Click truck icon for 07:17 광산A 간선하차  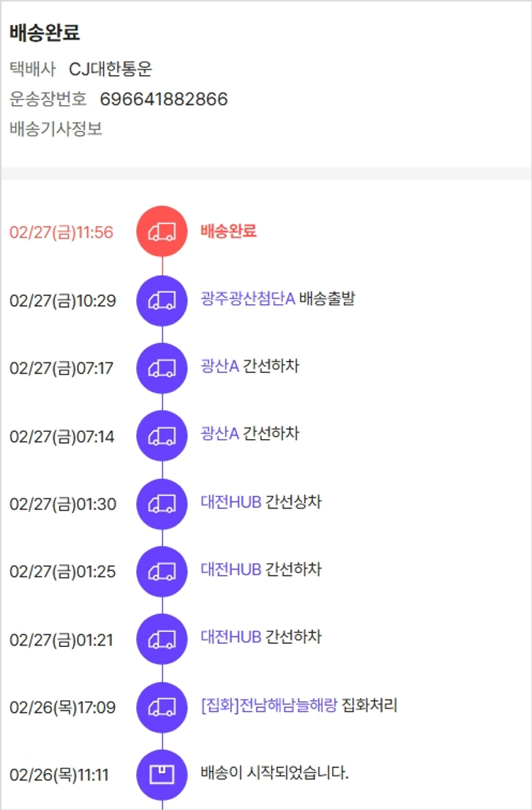pyautogui.click(x=162, y=368)
